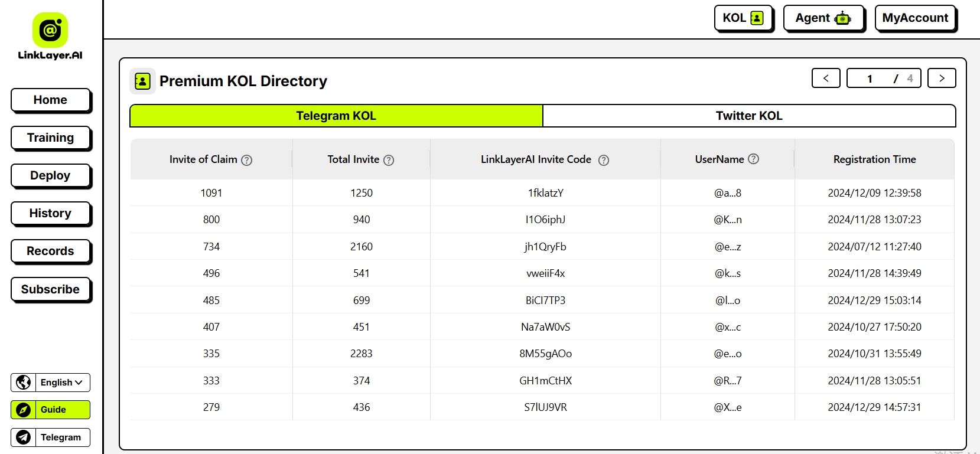
Task: Open the History section
Action: coord(51,214)
